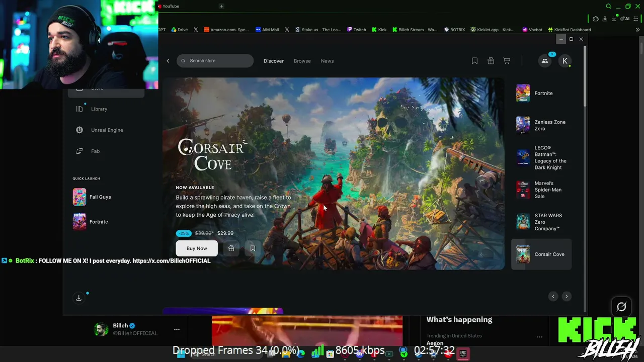644x362 pixels.
Task: Open Voxbot bookmark
Action: pyautogui.click(x=532, y=30)
